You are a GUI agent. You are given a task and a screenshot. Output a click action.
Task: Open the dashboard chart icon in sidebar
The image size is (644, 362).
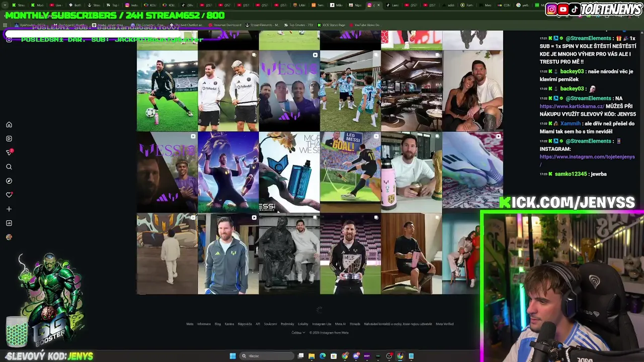[x=9, y=223]
